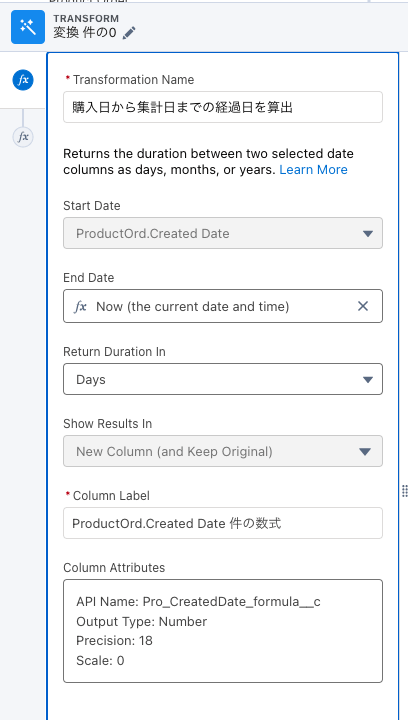The height and width of the screenshot is (720, 408).
Task: Click the fx icon in End Date field
Action: coord(80,306)
